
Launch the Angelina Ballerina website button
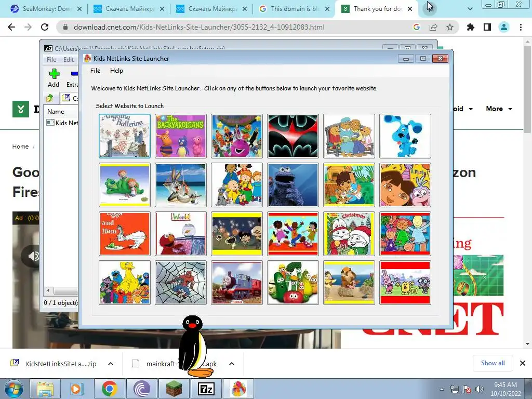click(x=125, y=136)
